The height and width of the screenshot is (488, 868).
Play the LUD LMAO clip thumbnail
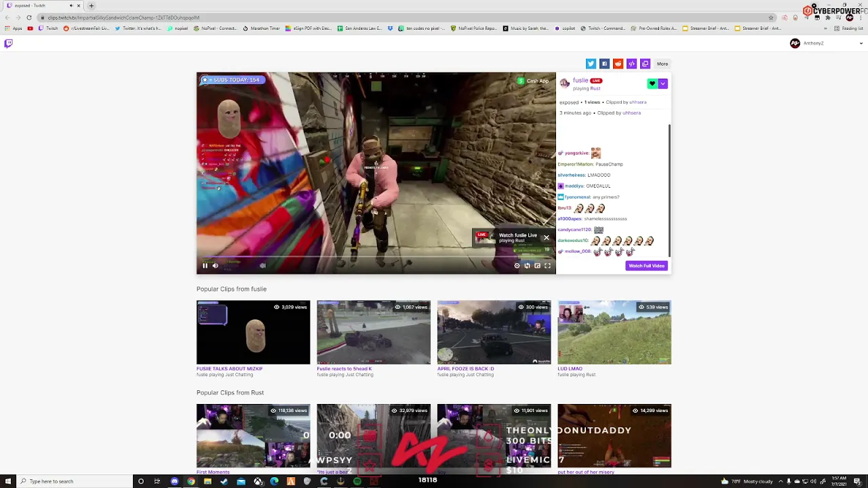point(614,332)
